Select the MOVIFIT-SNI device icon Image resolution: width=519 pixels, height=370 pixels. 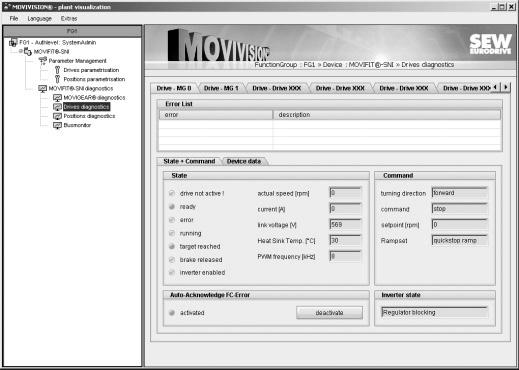tap(28, 52)
